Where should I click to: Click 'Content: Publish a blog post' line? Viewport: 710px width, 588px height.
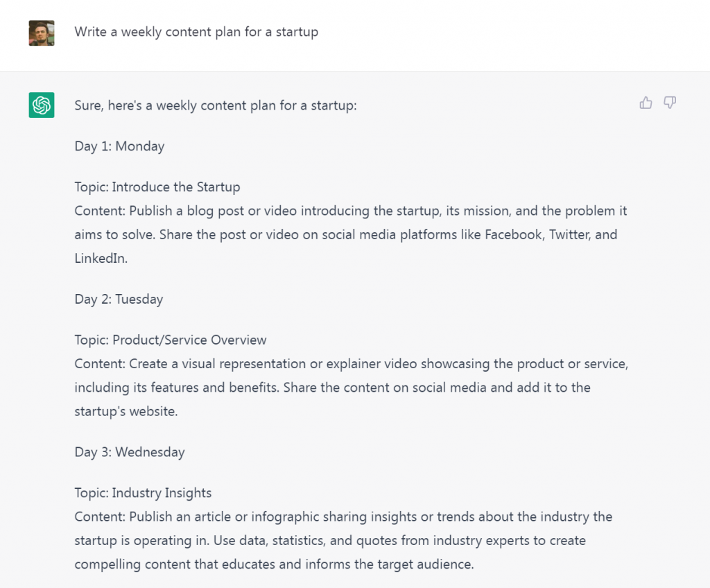[351, 211]
